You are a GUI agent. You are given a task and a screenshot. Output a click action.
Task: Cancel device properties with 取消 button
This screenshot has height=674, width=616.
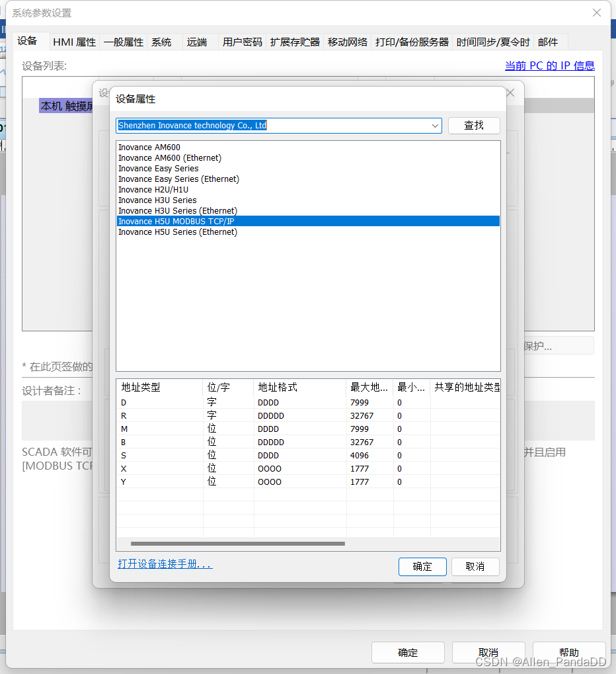click(475, 567)
